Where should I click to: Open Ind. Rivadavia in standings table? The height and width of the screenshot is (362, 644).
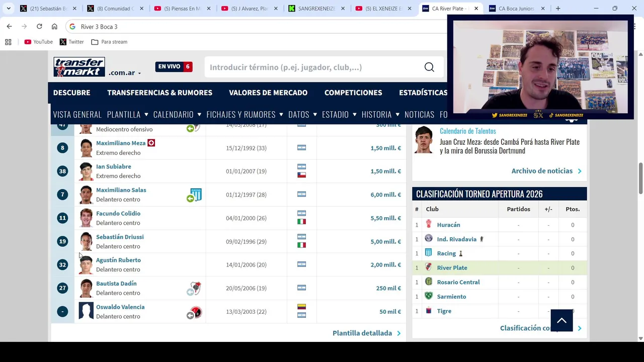click(456, 239)
